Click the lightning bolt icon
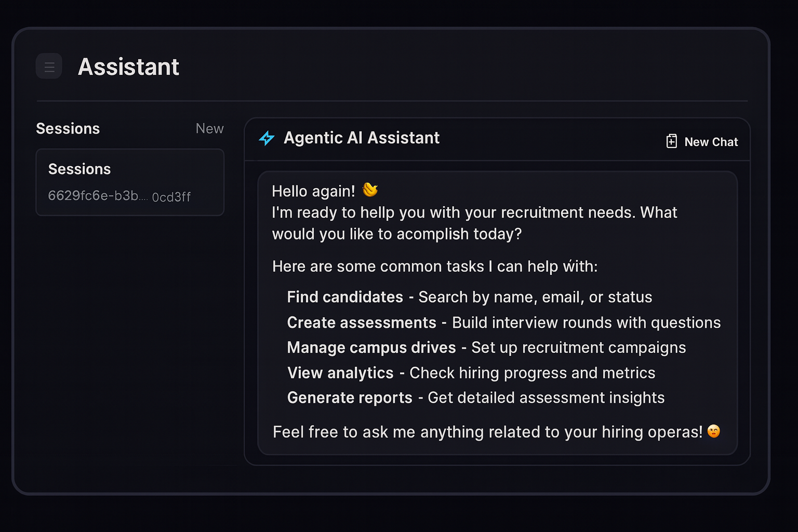The height and width of the screenshot is (532, 798). pos(267,138)
